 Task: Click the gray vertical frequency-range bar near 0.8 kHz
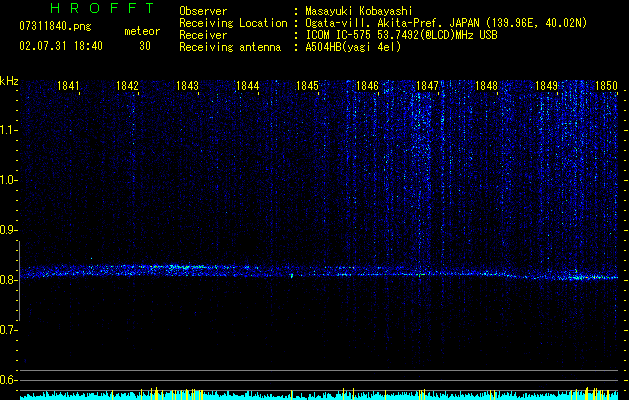coord(19,281)
